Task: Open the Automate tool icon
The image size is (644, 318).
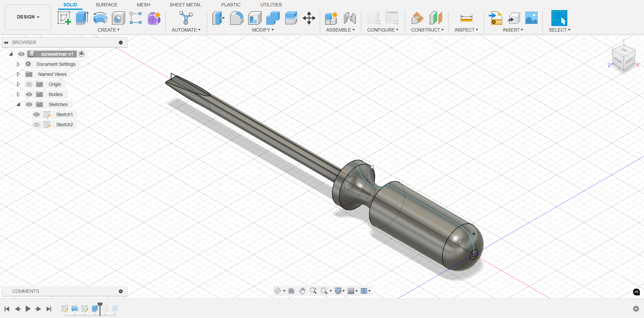Action: click(186, 18)
